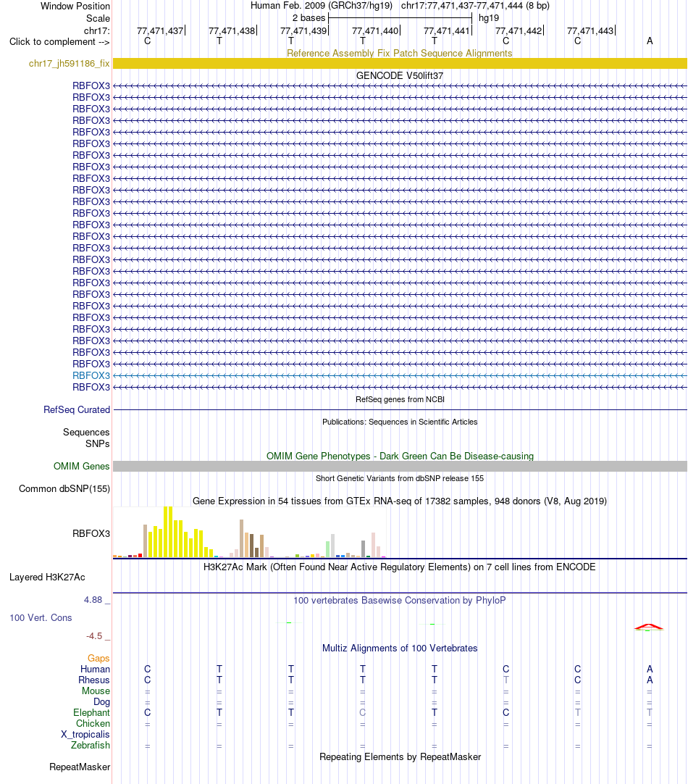Select the 'chr17:' ruler label
The height and width of the screenshot is (784, 688).
tap(97, 30)
